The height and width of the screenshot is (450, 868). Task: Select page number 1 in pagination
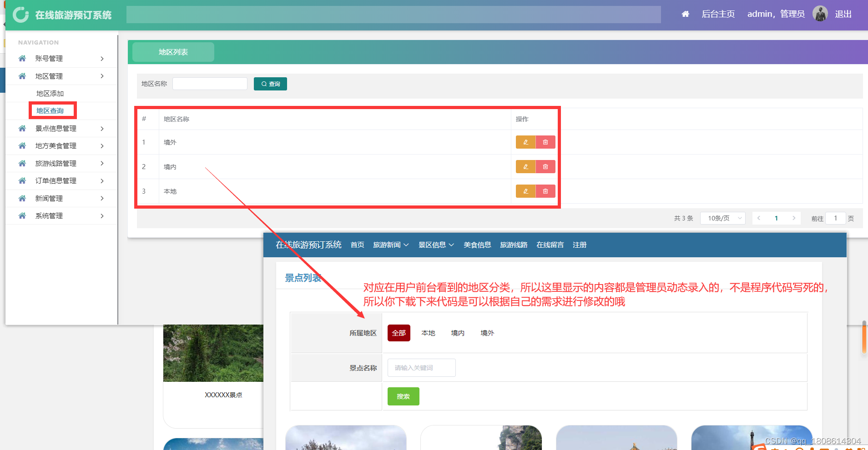(x=776, y=218)
